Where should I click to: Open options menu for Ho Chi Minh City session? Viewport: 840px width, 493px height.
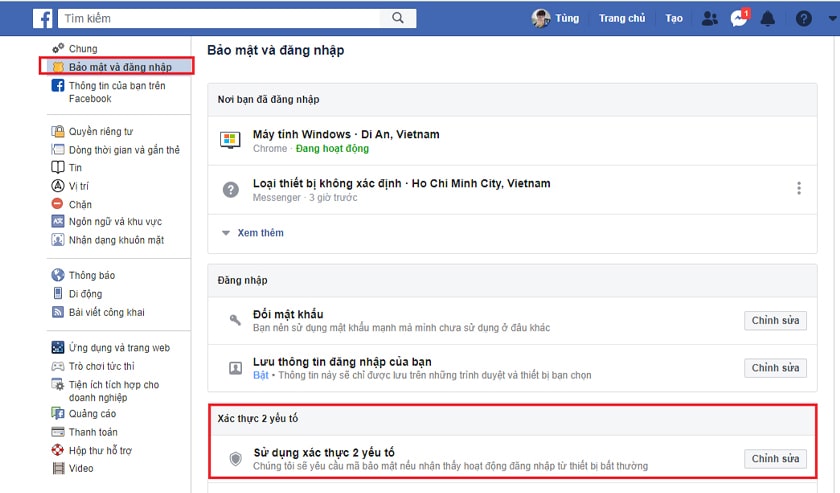pos(799,188)
